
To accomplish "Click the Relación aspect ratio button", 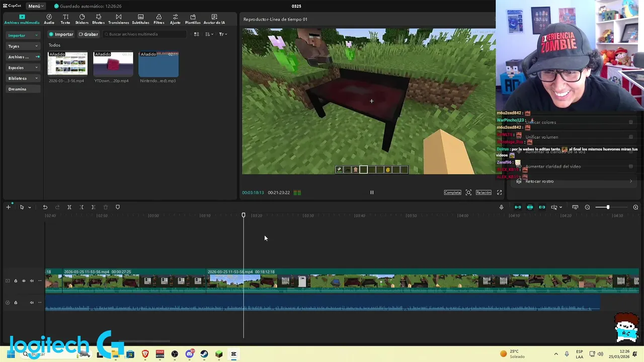I will [x=484, y=193].
